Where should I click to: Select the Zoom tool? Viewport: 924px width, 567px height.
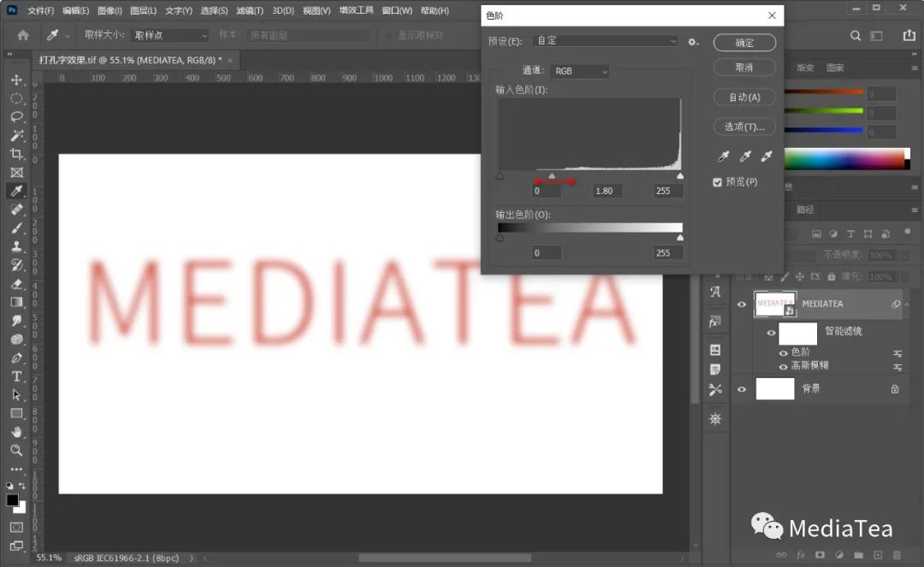tap(16, 451)
